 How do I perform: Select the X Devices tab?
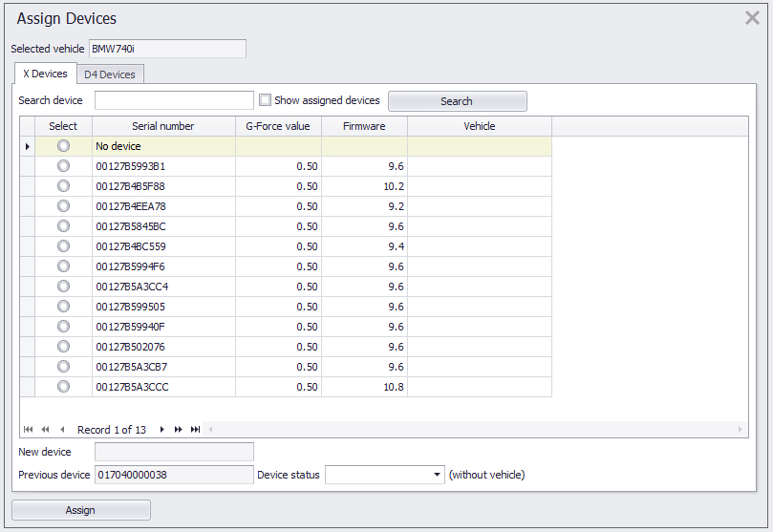[45, 74]
